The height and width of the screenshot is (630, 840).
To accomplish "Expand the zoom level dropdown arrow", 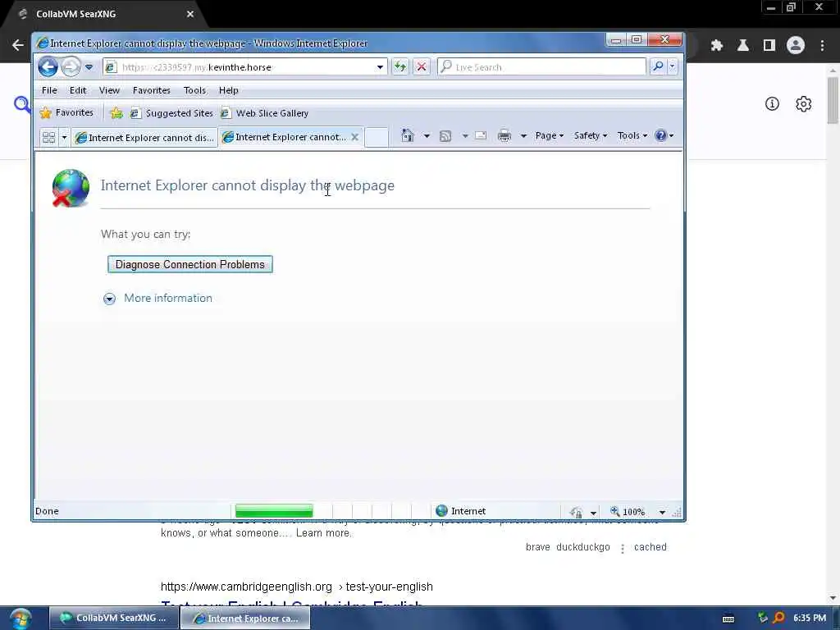I will (662, 512).
